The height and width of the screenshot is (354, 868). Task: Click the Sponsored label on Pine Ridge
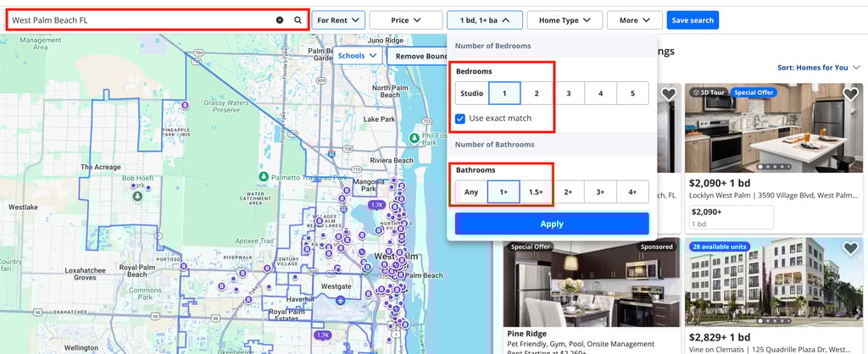point(657,246)
